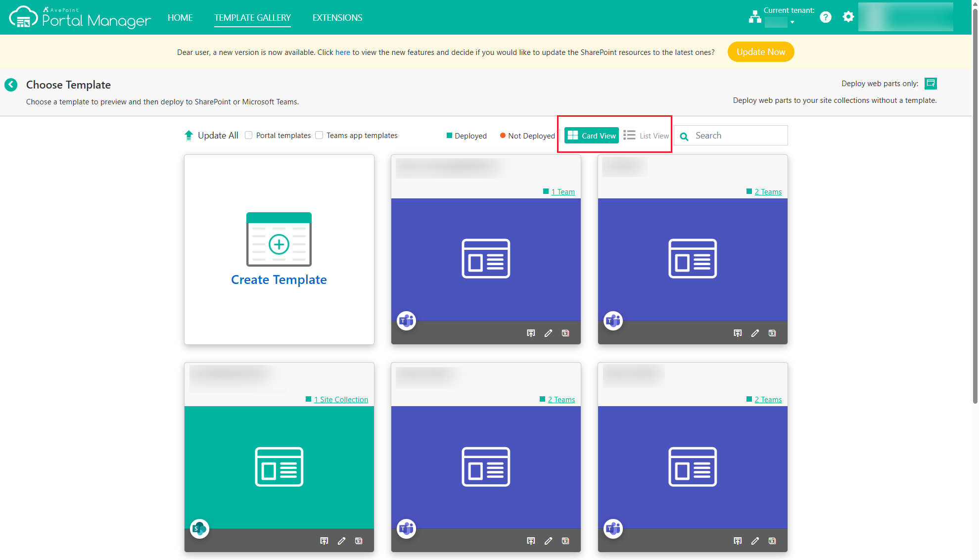Image resolution: width=979 pixels, height=560 pixels.
Task: Open the 1 Site Collection link
Action: pyautogui.click(x=341, y=399)
